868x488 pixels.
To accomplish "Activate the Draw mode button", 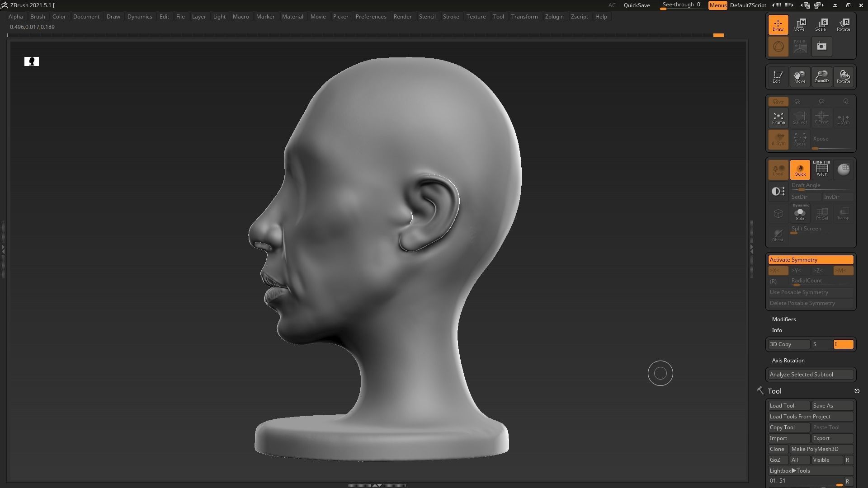I will pyautogui.click(x=778, y=24).
